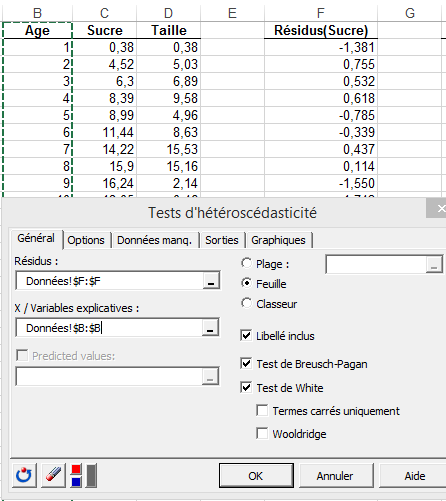Click the Taille cell 9,58
The image size is (446, 501).
point(169,98)
